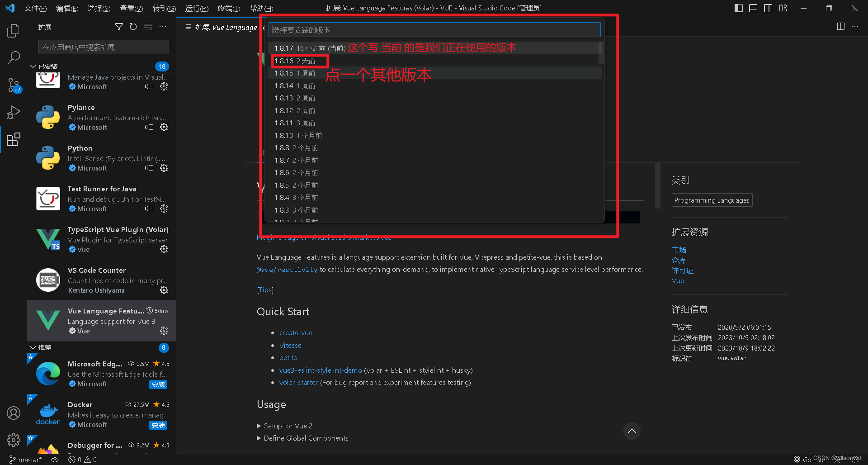This screenshot has width=868, height=465.
Task: Click remote sync icon for Pylance
Action: coord(149,127)
